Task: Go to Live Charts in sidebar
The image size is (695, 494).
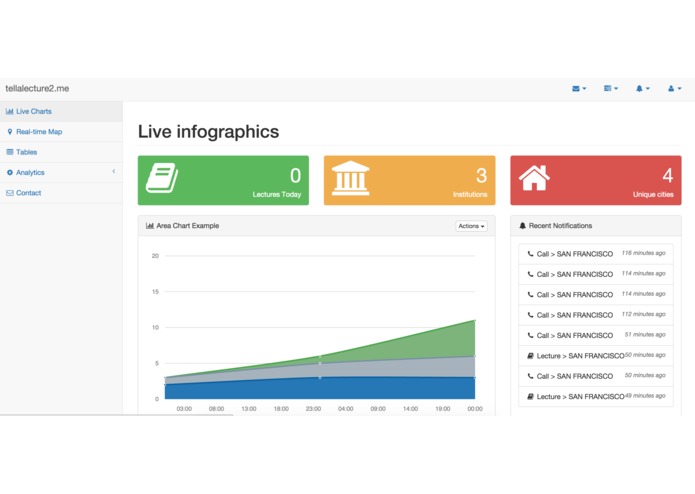Action: [61, 111]
